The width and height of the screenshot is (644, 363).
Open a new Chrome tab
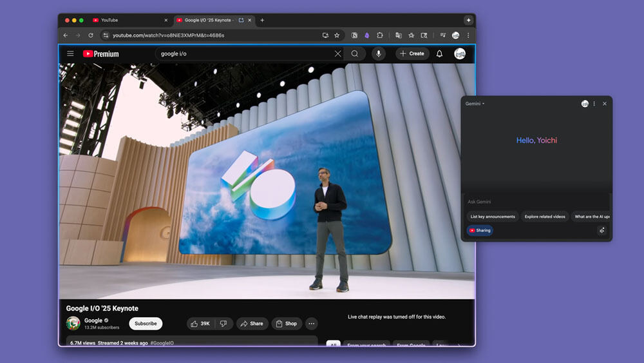tap(262, 20)
